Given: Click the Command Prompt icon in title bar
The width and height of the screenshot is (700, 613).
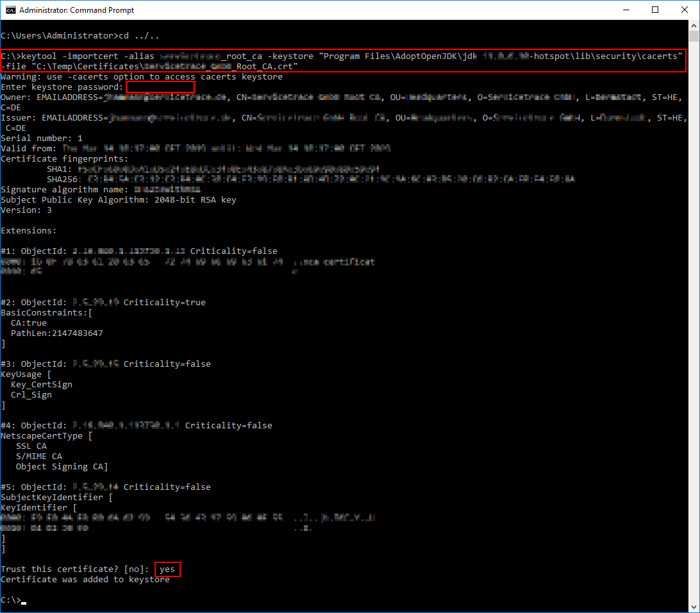Looking at the screenshot, I should tap(10, 10).
